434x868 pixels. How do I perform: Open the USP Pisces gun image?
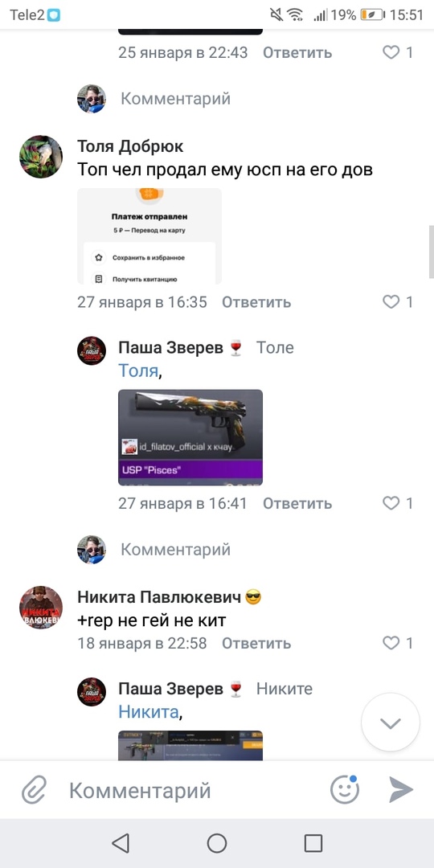pyautogui.click(x=190, y=437)
